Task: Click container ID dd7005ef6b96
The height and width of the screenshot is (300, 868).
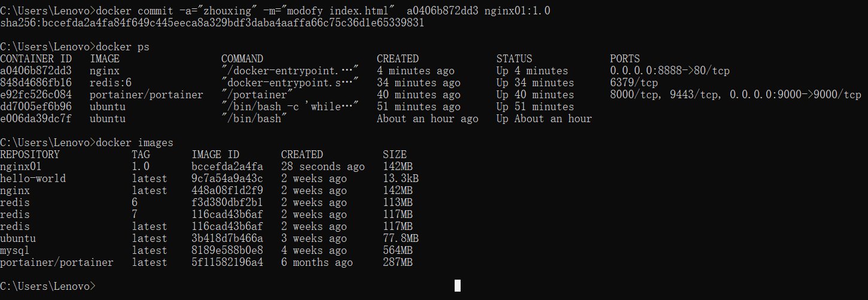Action: pyautogui.click(x=36, y=107)
